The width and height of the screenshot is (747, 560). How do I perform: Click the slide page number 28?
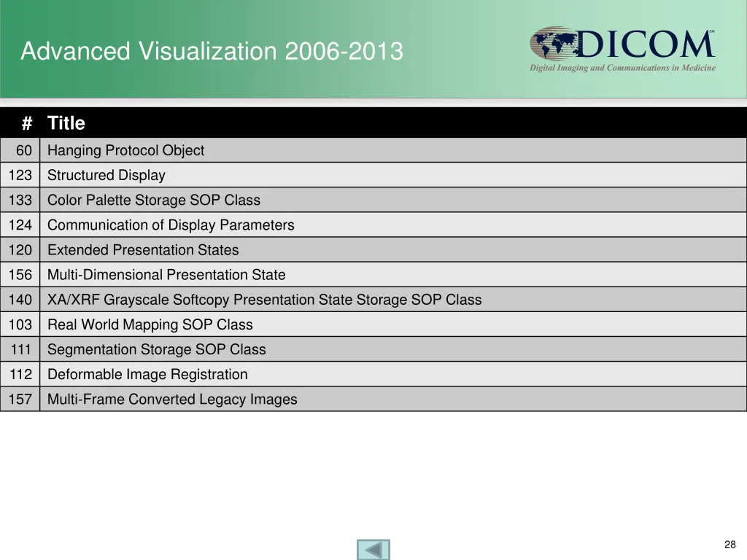pyautogui.click(x=729, y=545)
